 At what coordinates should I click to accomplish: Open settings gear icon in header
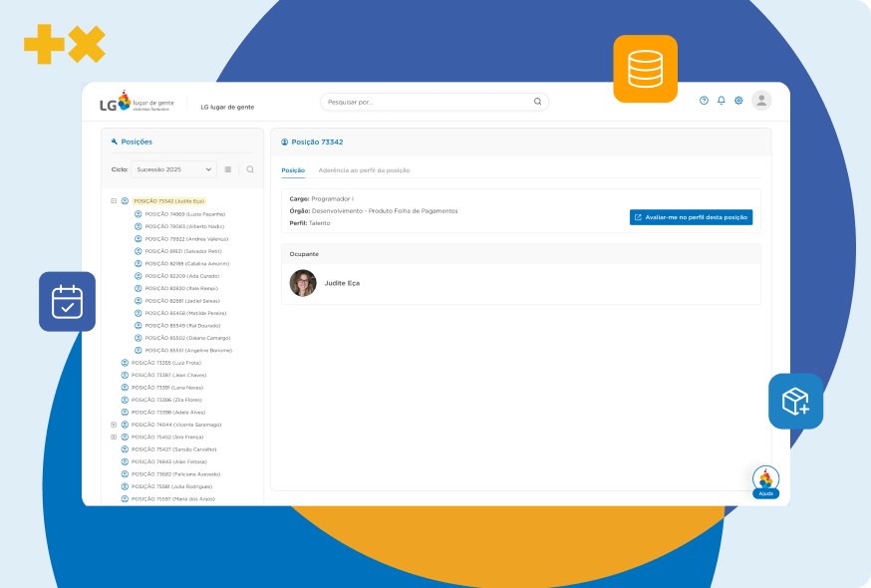[738, 101]
